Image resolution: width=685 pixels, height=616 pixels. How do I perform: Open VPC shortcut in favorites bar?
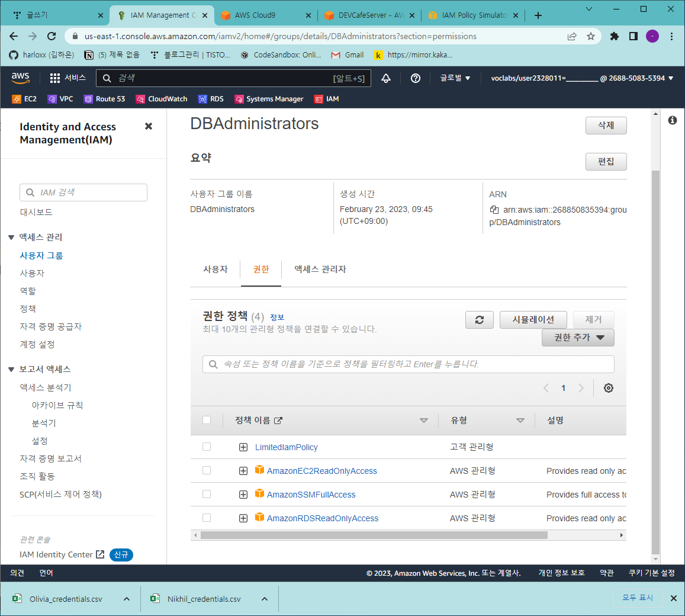point(60,100)
